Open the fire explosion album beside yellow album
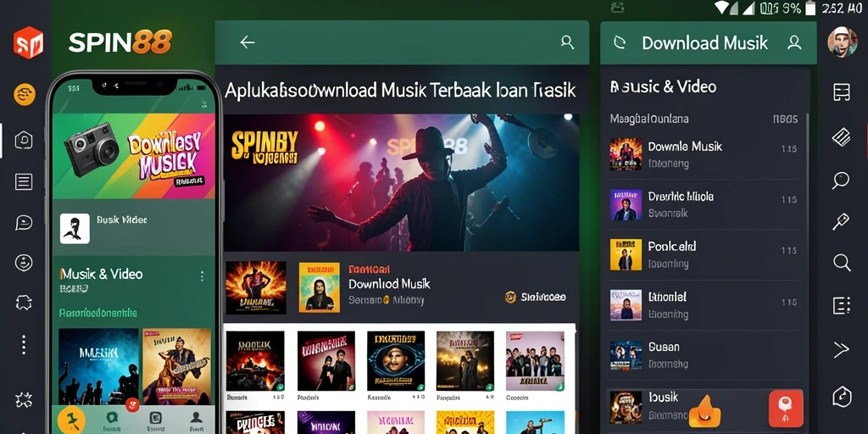 256,287
